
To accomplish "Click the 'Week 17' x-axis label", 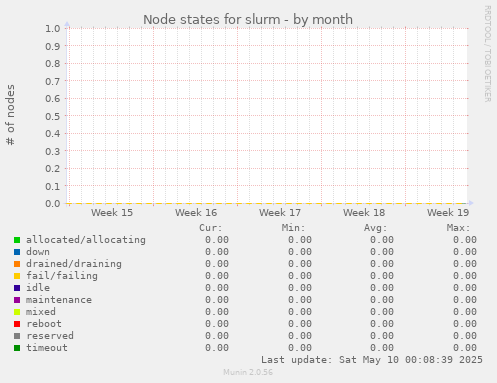I will 280,213.
